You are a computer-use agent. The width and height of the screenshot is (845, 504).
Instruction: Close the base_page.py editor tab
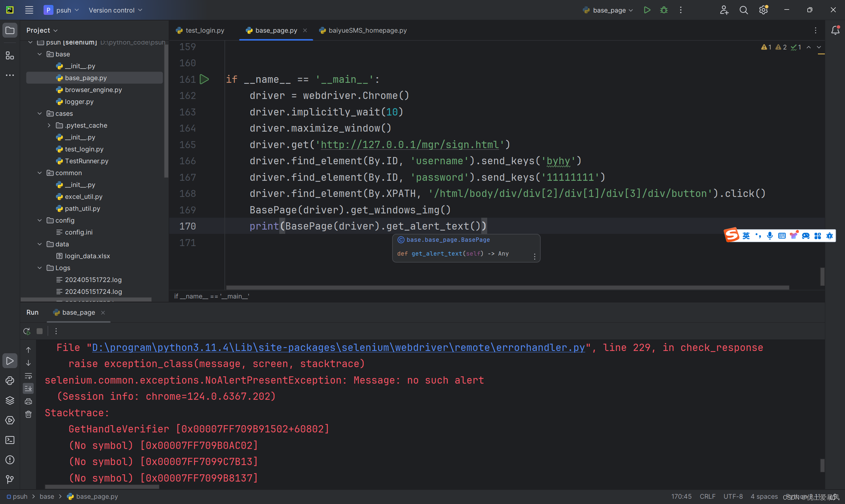point(305,30)
